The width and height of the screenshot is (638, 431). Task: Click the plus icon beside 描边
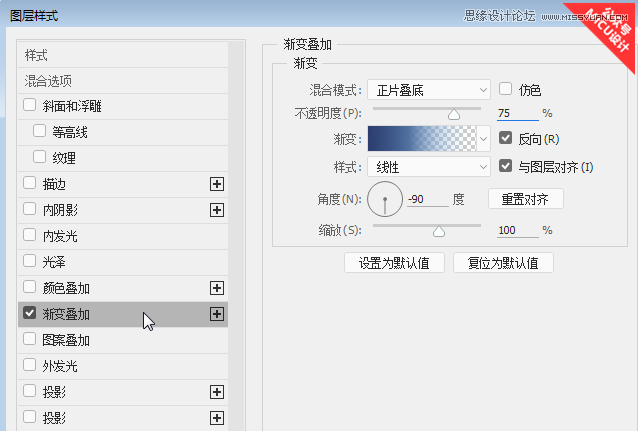pyautogui.click(x=216, y=184)
